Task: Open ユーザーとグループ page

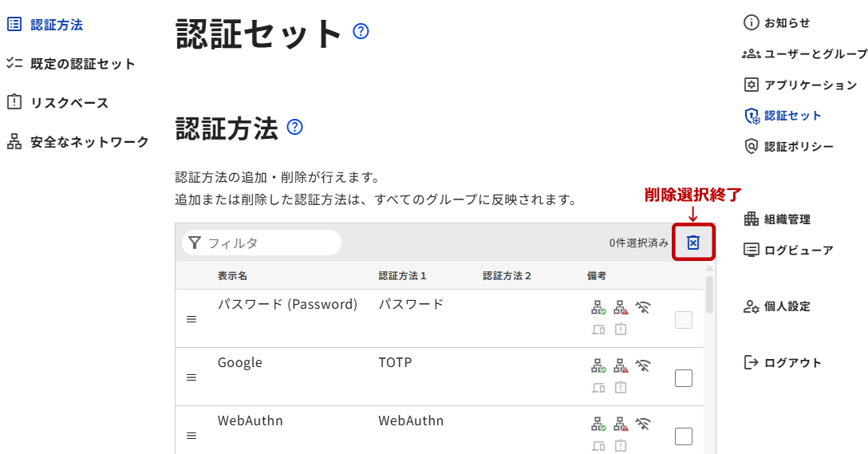Action: (x=815, y=53)
